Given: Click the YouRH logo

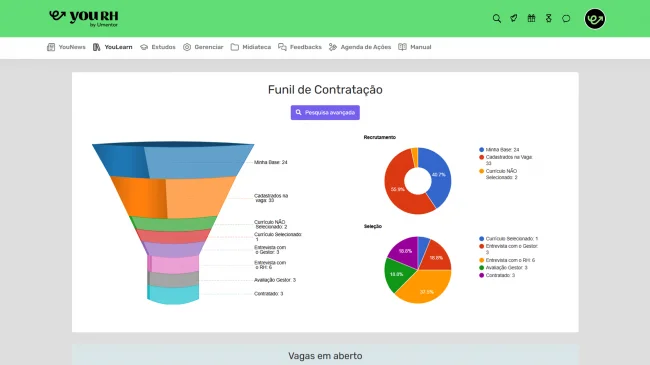Looking at the screenshot, I should tap(84, 18).
